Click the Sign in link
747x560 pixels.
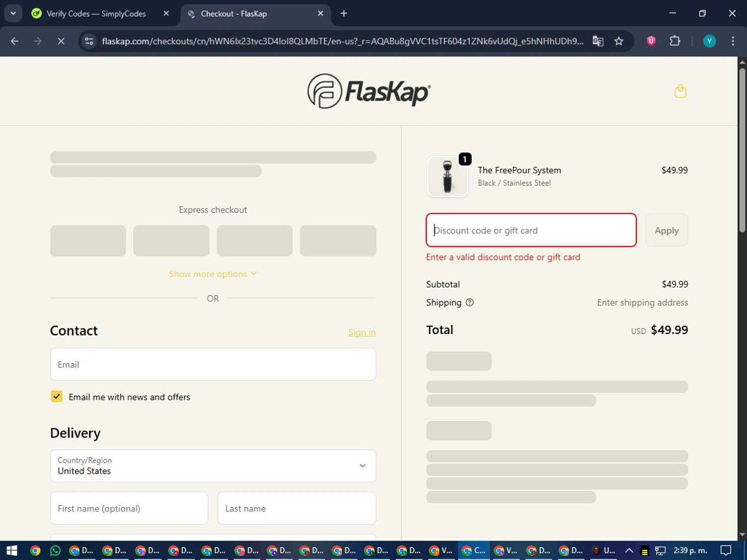pos(362,333)
